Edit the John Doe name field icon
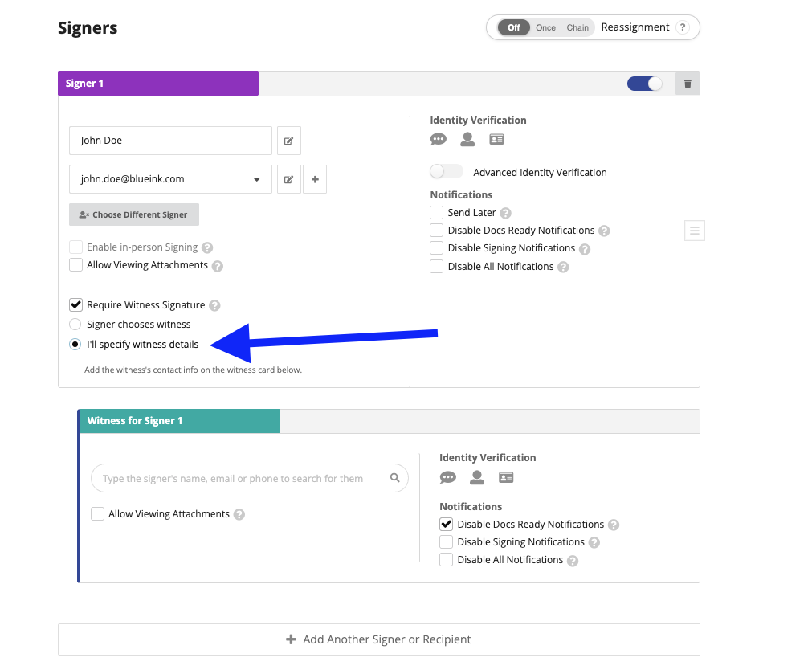 pos(288,141)
